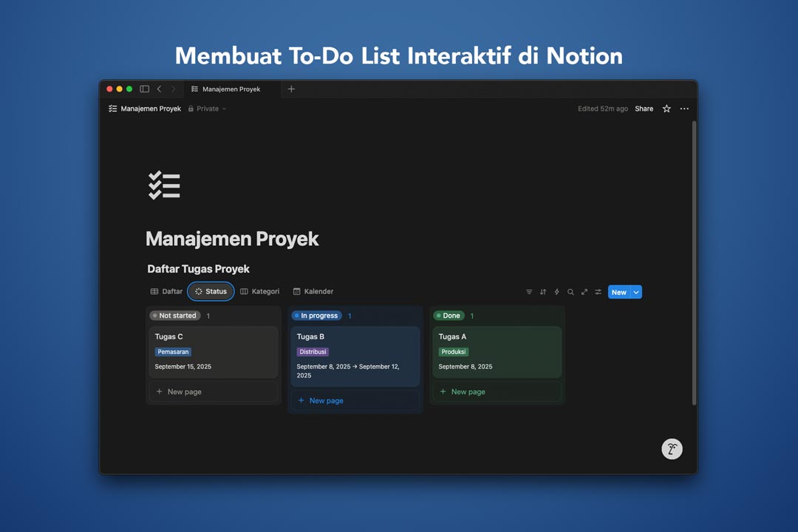798x532 pixels.
Task: Select the Status view tab
Action: tap(211, 292)
